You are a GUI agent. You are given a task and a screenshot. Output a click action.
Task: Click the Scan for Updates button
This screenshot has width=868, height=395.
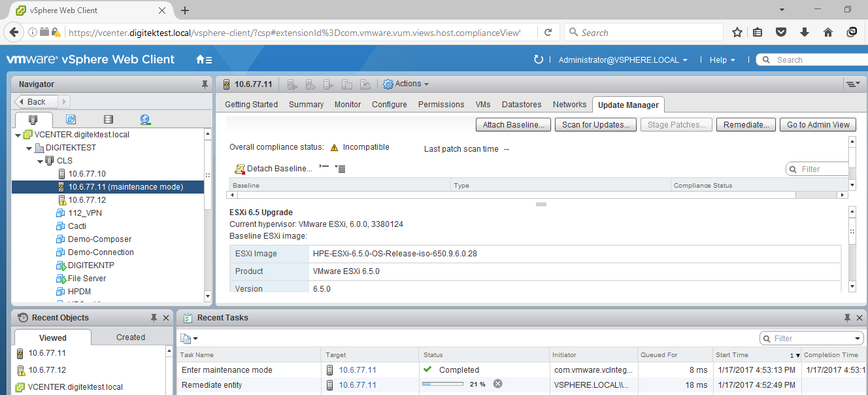tap(595, 125)
